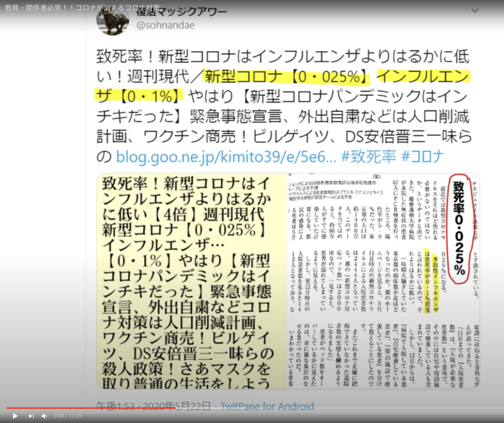Open the TwitPane for Android link
This screenshot has width=504, height=423.
(267, 406)
